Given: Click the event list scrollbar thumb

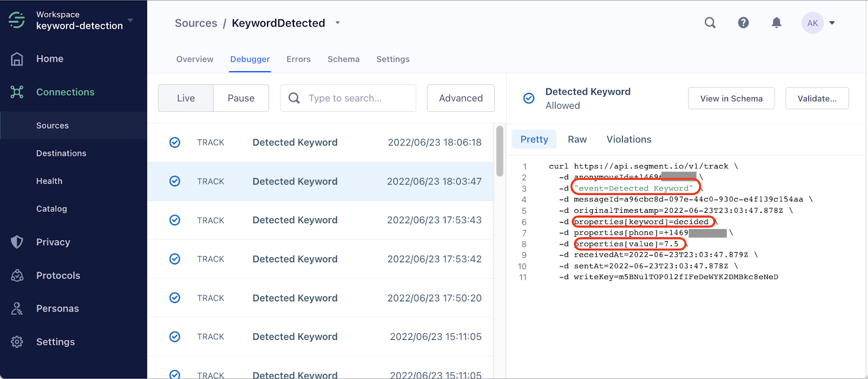Looking at the screenshot, I should click(x=500, y=151).
